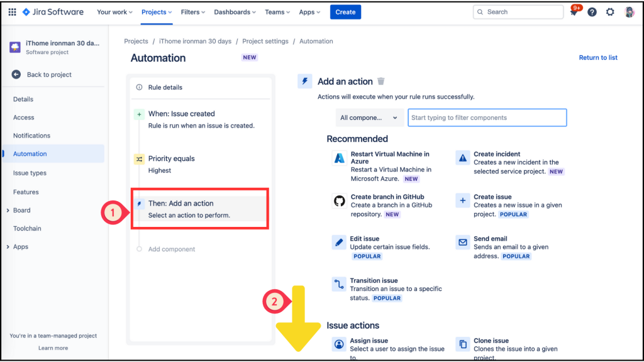Screen dimensions: 644x362
Task: Choose the Send email action title
Action: pos(491,238)
